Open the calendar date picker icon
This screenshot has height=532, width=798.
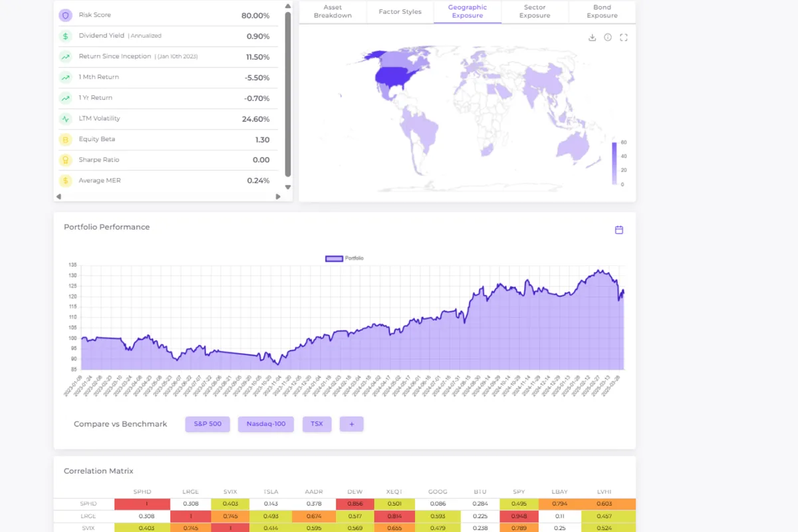click(x=619, y=230)
